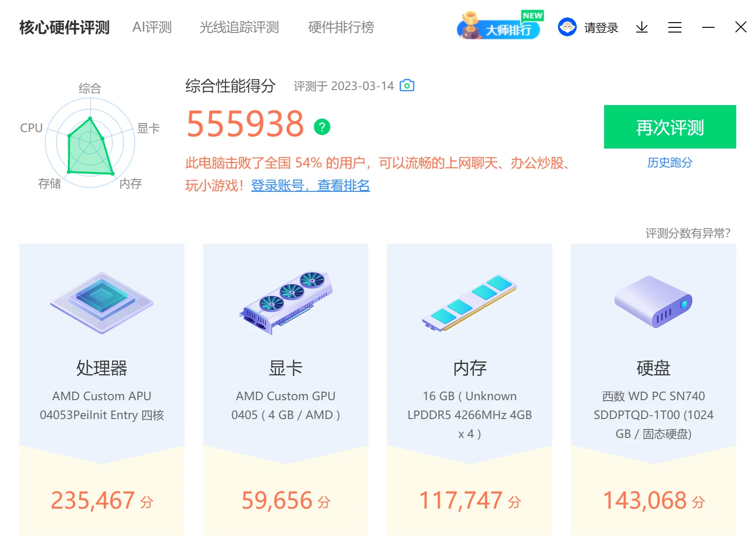Open the hamburger menu icon

(674, 27)
